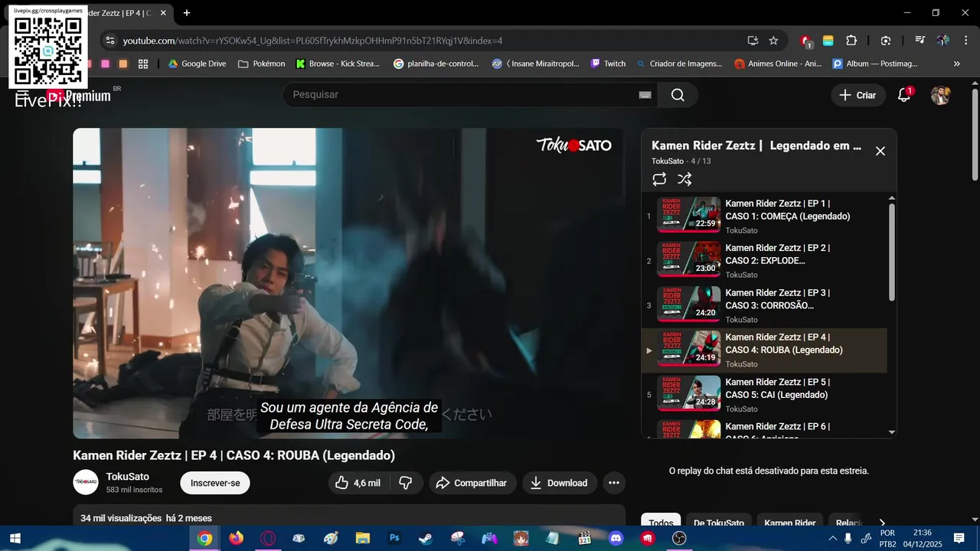Close the current browser tab
This screenshot has height=551, width=980.
tap(163, 13)
